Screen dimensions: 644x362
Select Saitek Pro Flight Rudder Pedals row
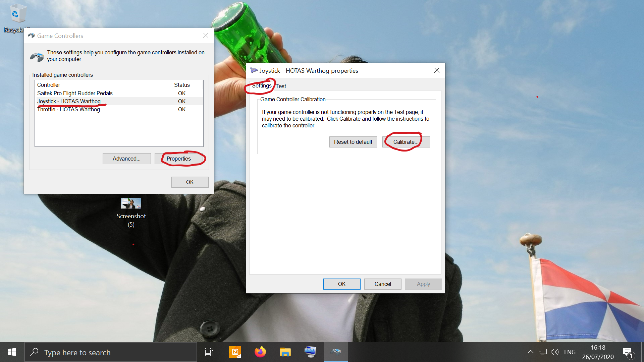(x=119, y=93)
